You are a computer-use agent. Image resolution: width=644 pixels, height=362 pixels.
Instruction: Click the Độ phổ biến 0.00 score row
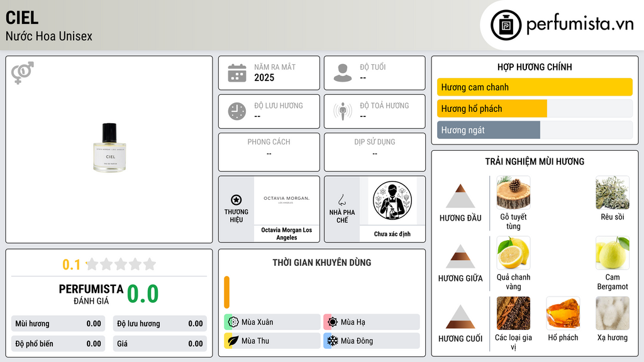(58, 344)
